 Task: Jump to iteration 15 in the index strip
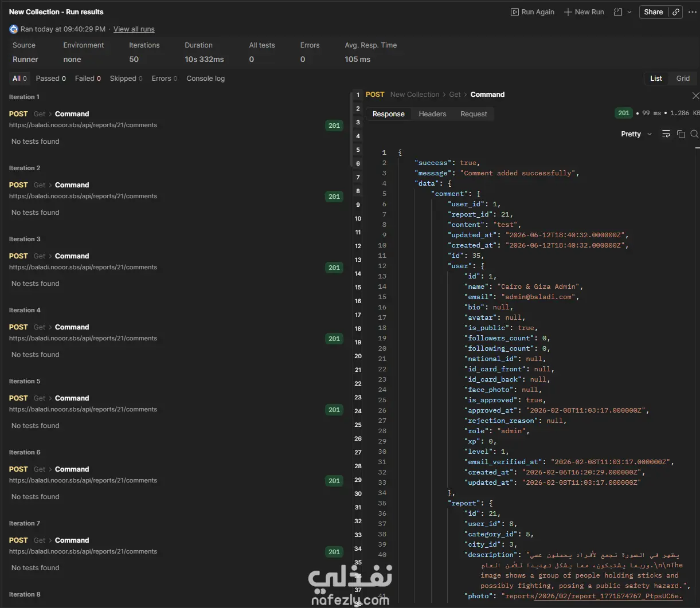coord(358,288)
